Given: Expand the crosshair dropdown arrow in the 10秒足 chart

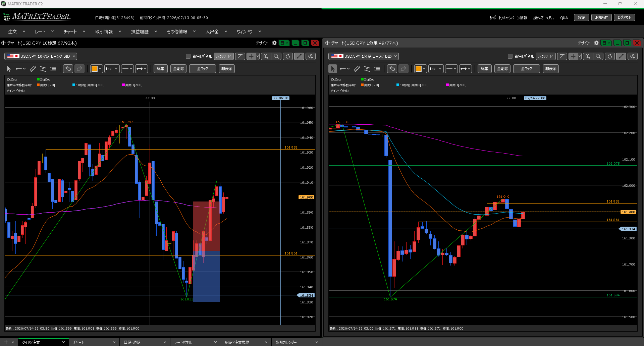Looking at the screenshot, I should coord(258,56).
